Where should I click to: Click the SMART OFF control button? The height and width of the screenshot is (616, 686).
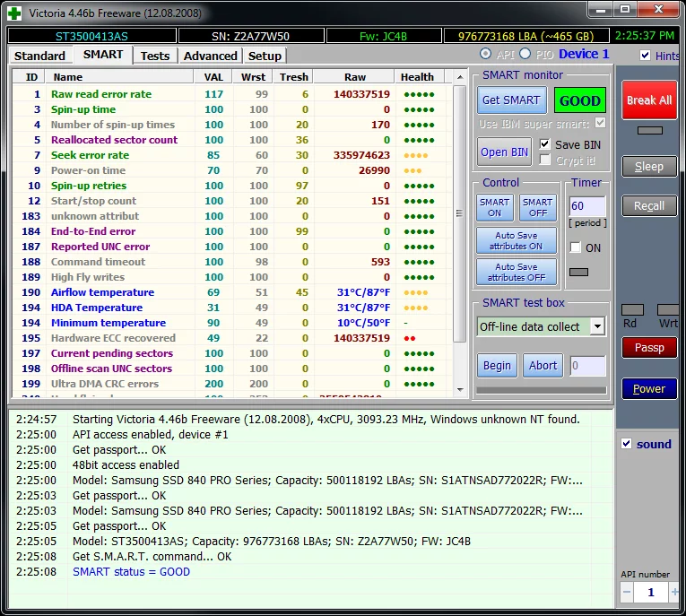tap(537, 207)
